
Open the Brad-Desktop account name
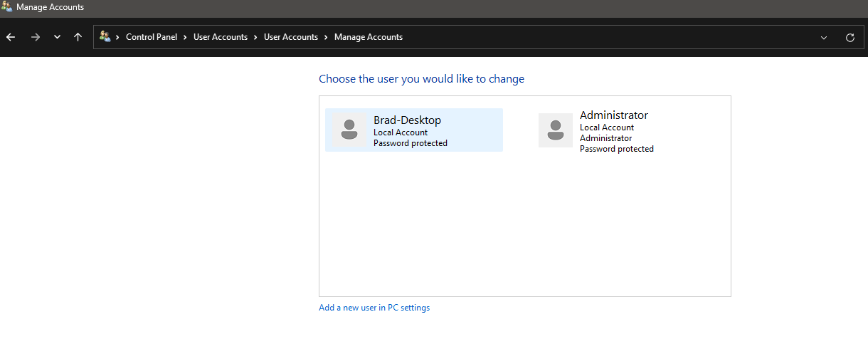(x=407, y=120)
